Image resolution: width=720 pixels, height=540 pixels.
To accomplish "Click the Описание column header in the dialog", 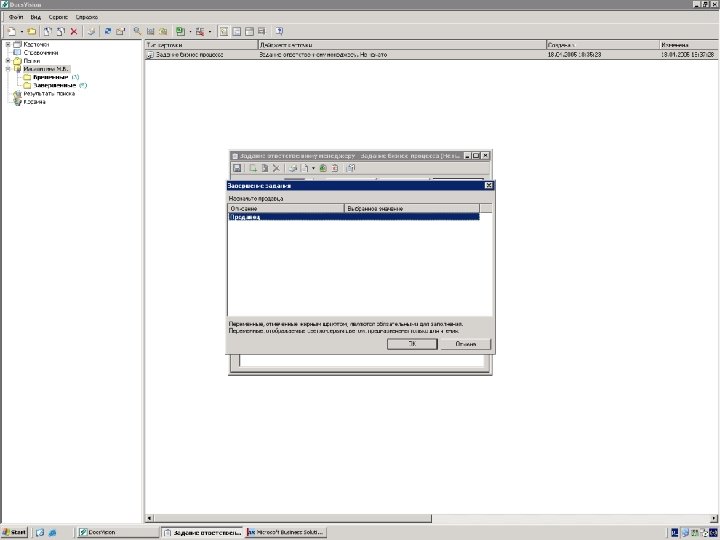I will pos(286,208).
